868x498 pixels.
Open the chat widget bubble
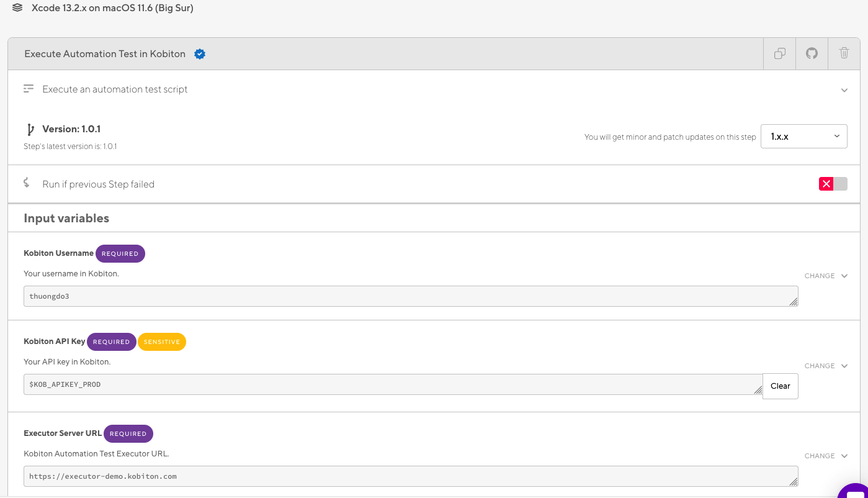tap(854, 491)
